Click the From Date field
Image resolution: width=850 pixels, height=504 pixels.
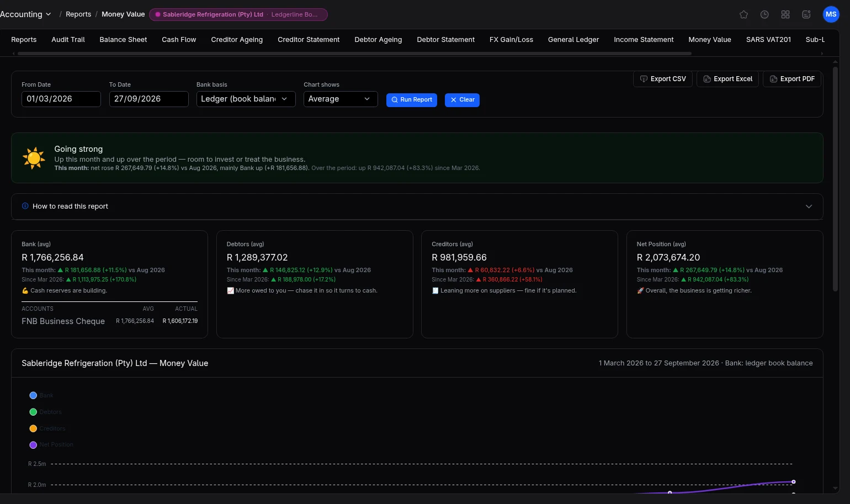[x=61, y=99]
